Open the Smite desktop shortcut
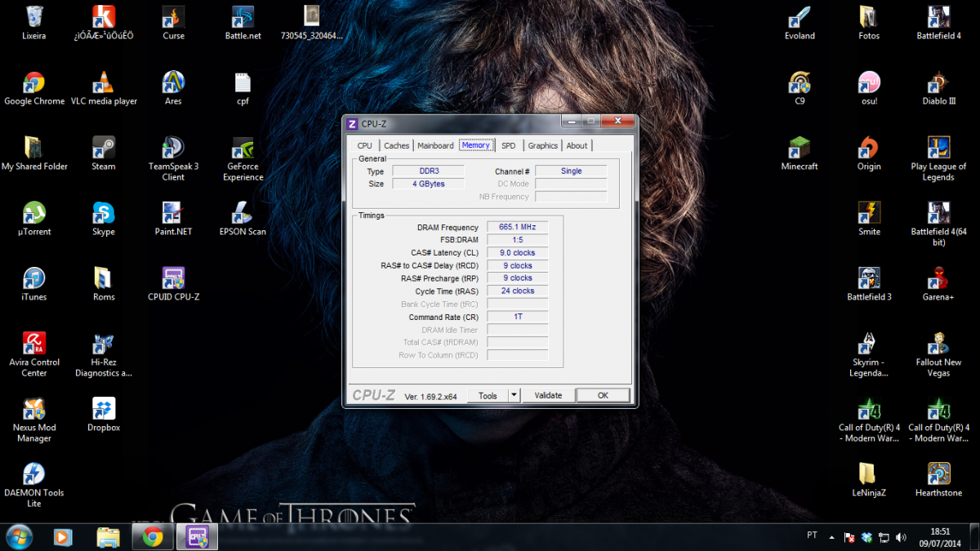 [x=869, y=219]
